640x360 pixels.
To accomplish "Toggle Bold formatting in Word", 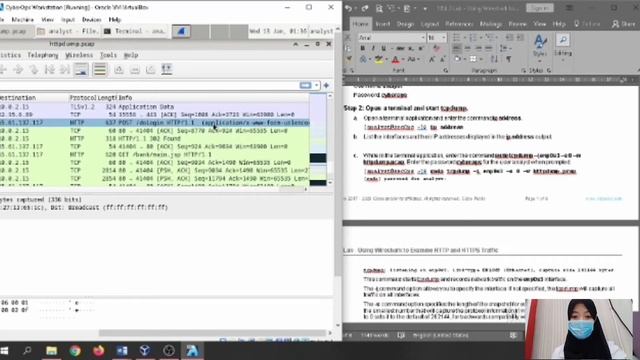I will tap(362, 48).
